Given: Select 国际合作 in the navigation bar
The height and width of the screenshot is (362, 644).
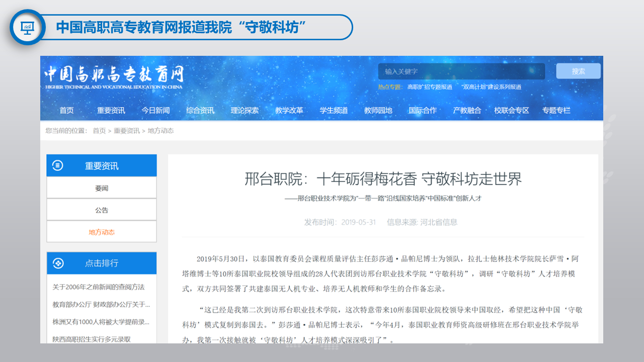Looking at the screenshot, I should pyautogui.click(x=423, y=110).
